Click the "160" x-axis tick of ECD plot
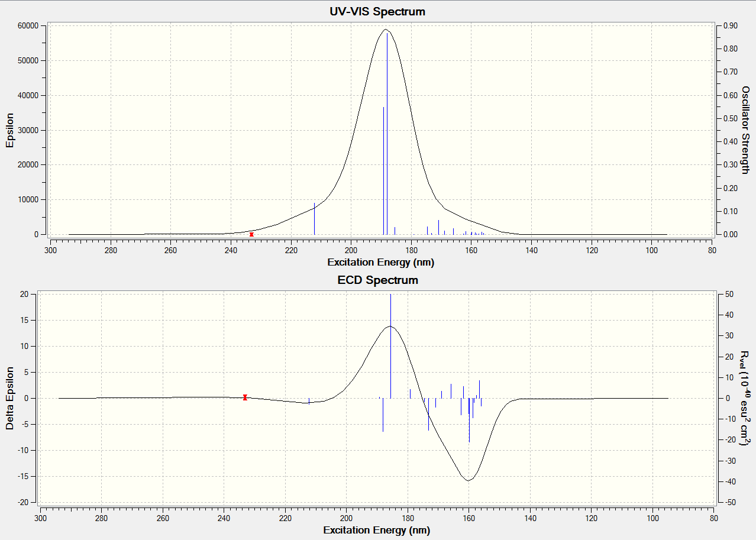Screen dimensions: 756x540 469,519
